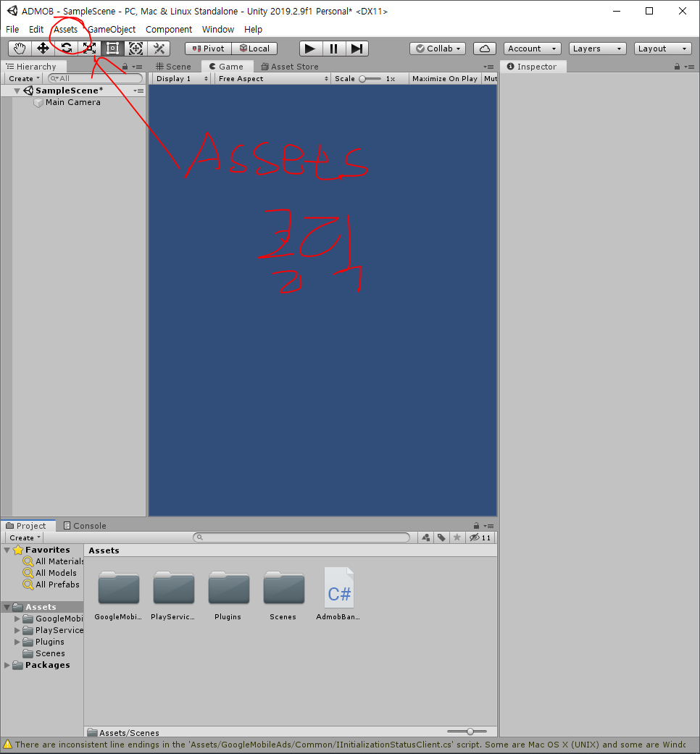700x754 pixels.
Task: Click Search by Type icon in Project
Action: [x=426, y=537]
